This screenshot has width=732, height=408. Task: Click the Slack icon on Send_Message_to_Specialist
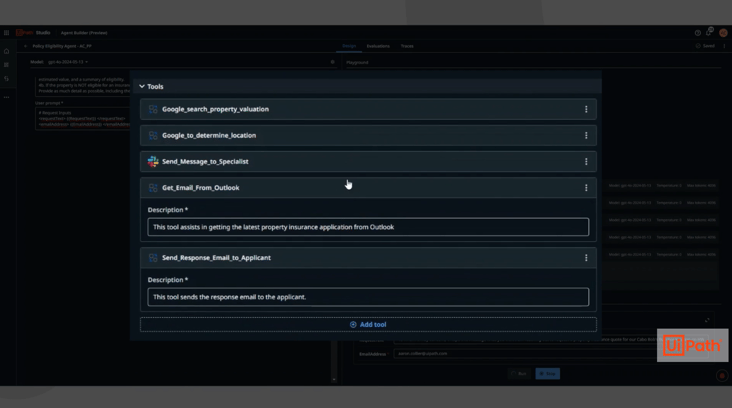[153, 162]
